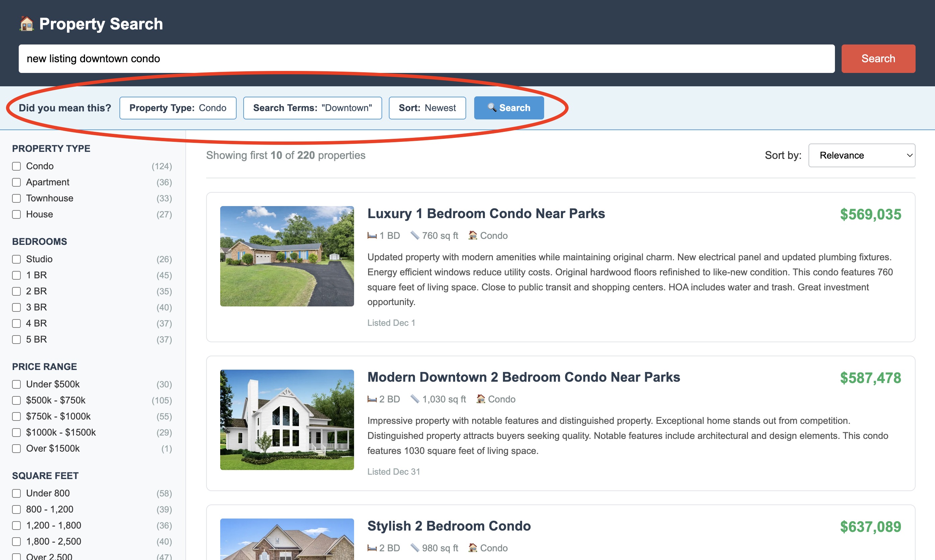Image resolution: width=935 pixels, height=560 pixels.
Task: Click bed icon on Luxury 1 Bedroom listing
Action: [x=372, y=236]
